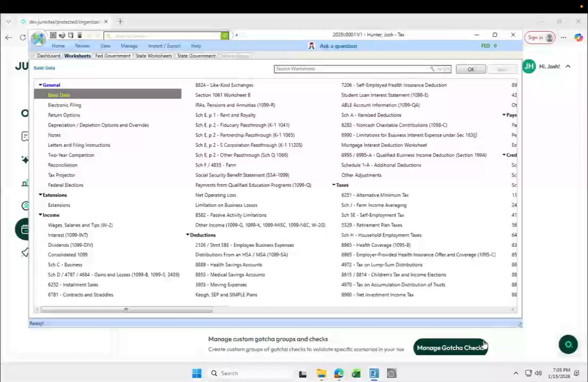Image resolution: width=588 pixels, height=382 pixels.
Task: Open 6251 - Alternative Minimum Tax
Action: [375, 195]
